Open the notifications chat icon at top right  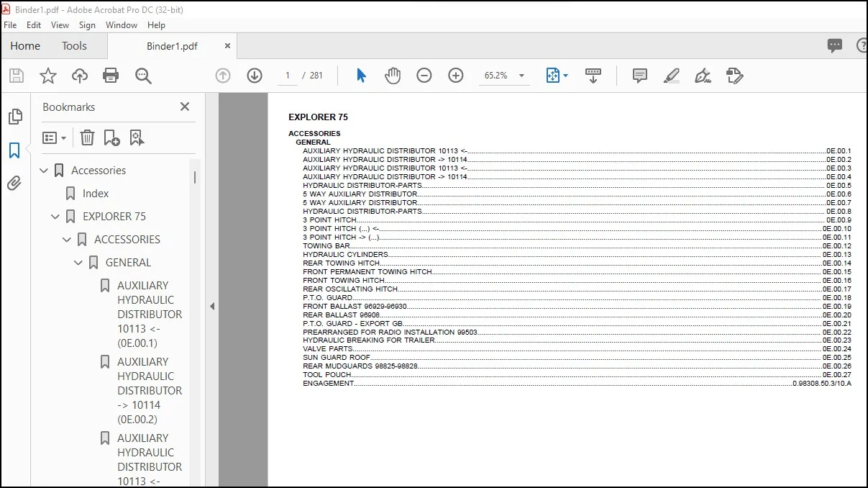pyautogui.click(x=835, y=46)
